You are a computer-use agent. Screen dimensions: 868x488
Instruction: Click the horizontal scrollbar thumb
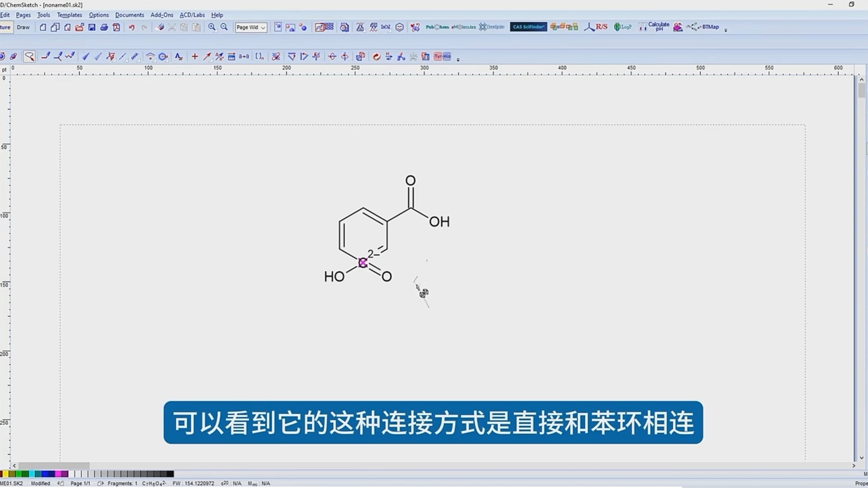click(54, 465)
